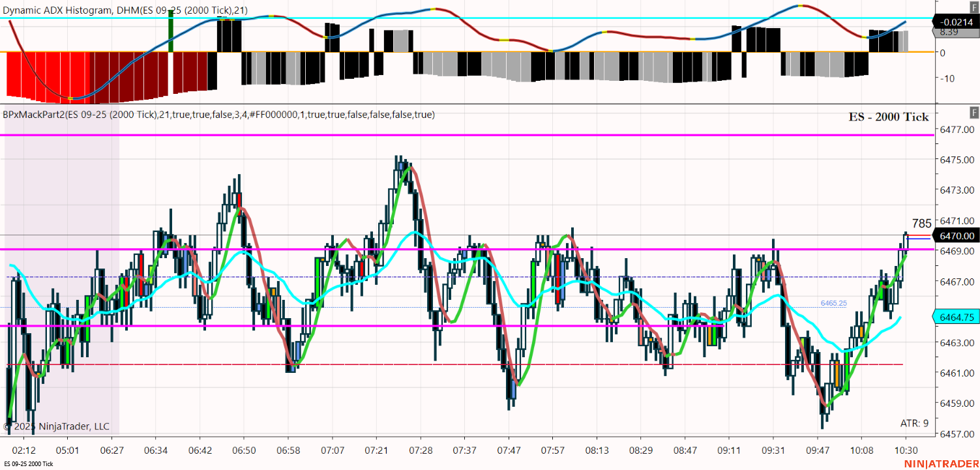Select the BPxMackPart2 indicator label
The width and height of the screenshot is (980, 470).
tap(219, 115)
